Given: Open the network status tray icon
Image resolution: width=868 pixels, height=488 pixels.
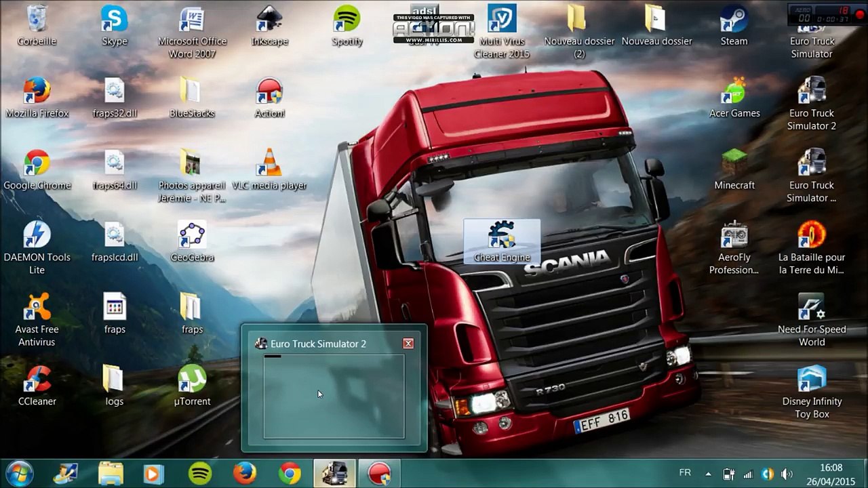Looking at the screenshot, I should [748, 474].
